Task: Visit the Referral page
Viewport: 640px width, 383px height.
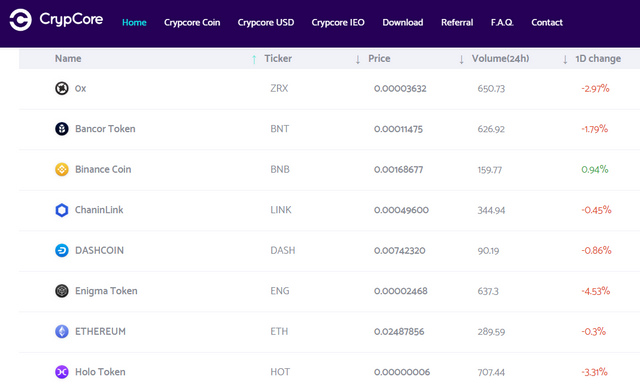Action: (x=457, y=22)
